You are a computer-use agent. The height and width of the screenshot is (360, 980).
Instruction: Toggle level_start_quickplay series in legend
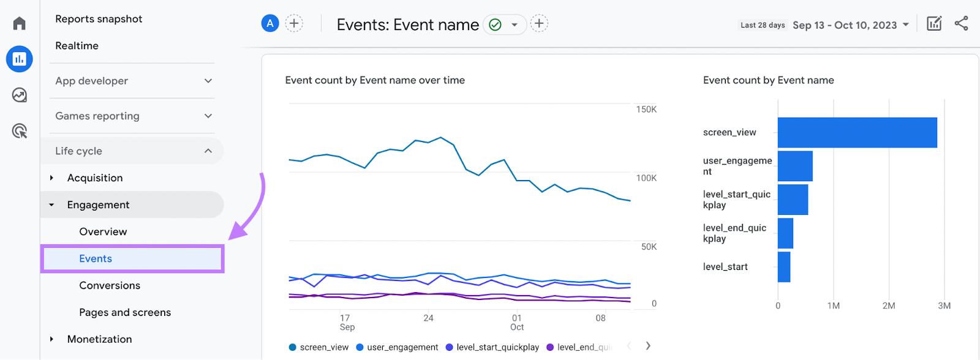pos(492,347)
